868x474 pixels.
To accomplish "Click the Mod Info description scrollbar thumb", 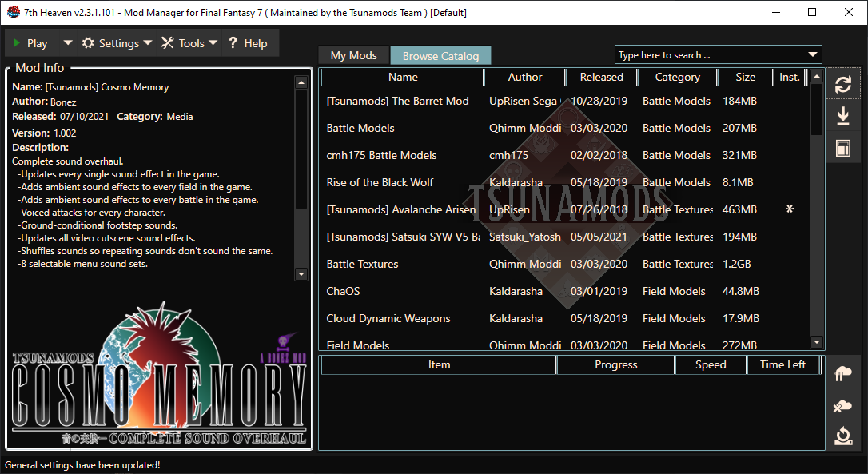I will (301, 149).
